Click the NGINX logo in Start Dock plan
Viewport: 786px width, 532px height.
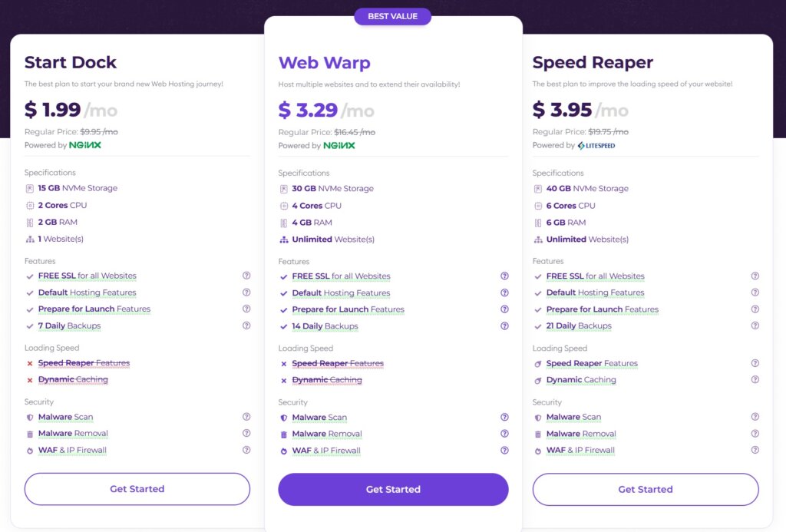[x=85, y=145]
